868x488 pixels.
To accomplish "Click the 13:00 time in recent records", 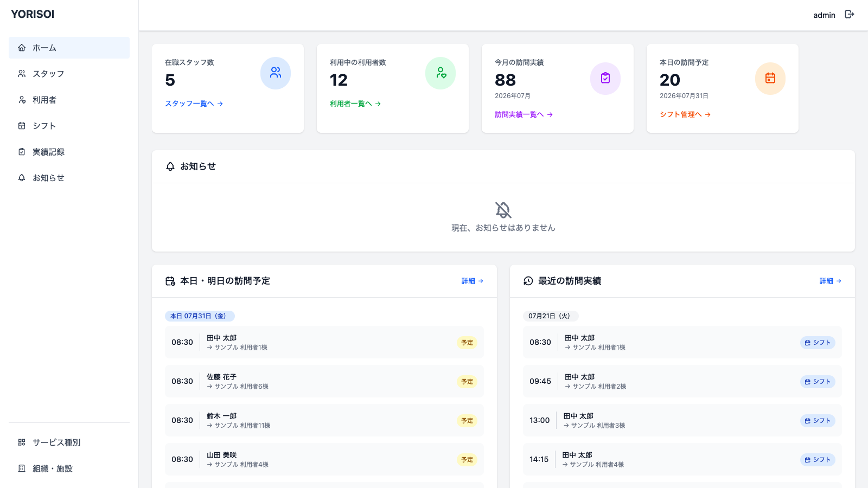I will pos(540,420).
